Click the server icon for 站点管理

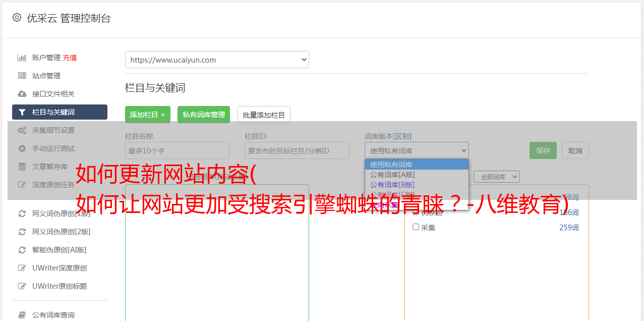point(22,76)
